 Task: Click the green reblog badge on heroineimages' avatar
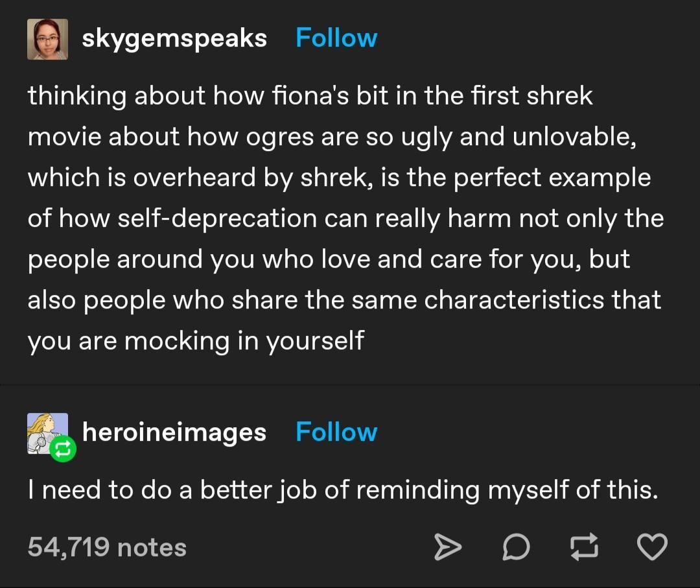tap(63, 447)
